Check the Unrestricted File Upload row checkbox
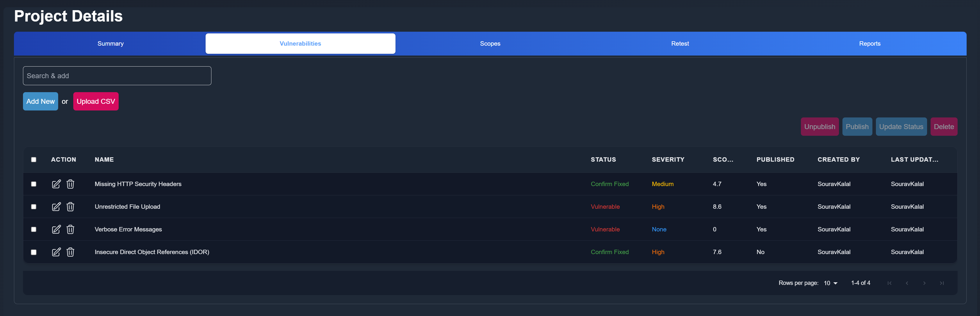The height and width of the screenshot is (316, 980). (x=34, y=207)
